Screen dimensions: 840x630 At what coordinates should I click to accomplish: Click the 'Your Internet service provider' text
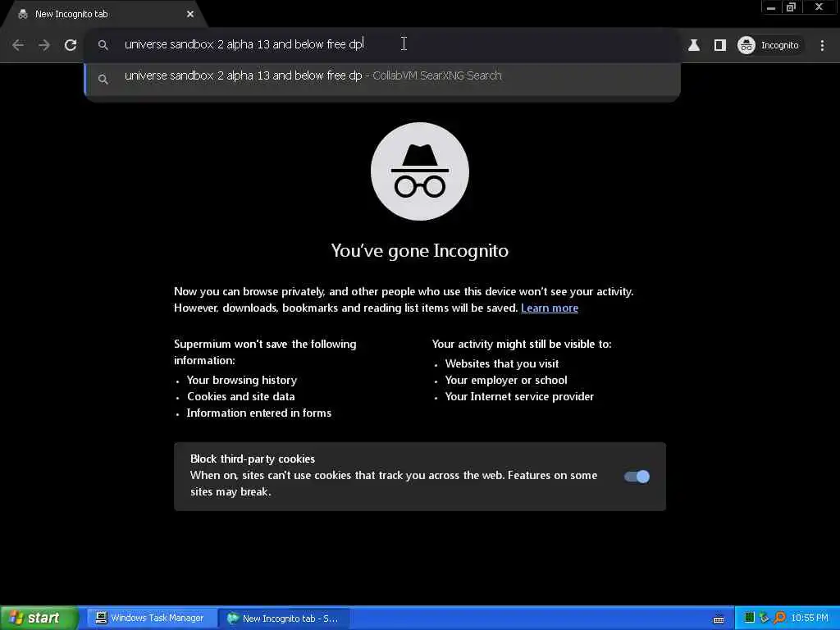coord(519,396)
